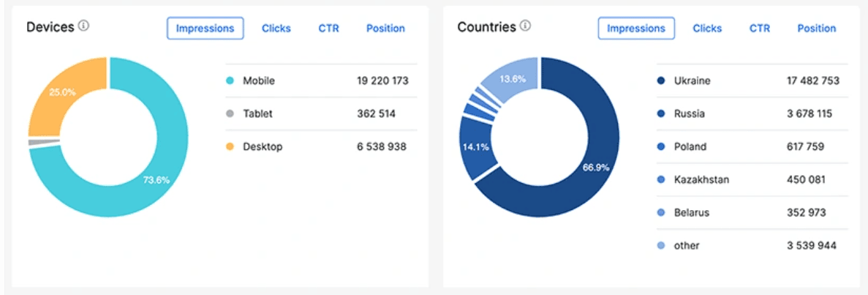868x295 pixels.
Task: Switch to Clicks tab in Countries panel
Action: click(707, 29)
